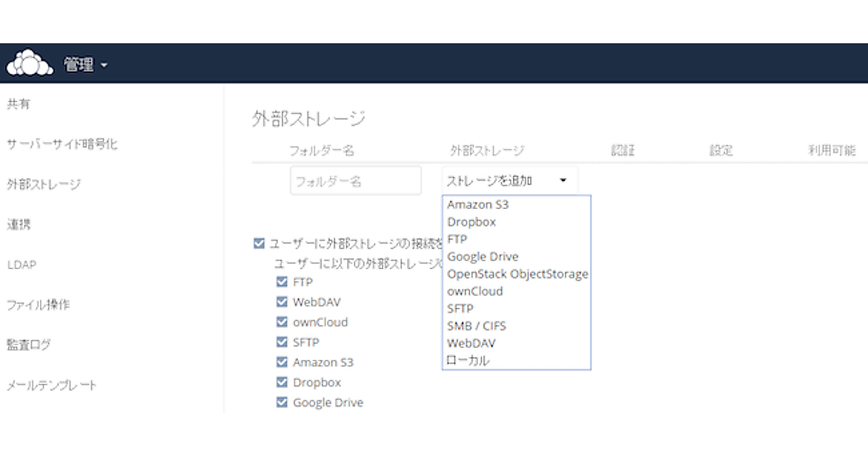Go to サーバーサイド暗号化 settings
Screen dimensions: 868x456
(x=62, y=144)
